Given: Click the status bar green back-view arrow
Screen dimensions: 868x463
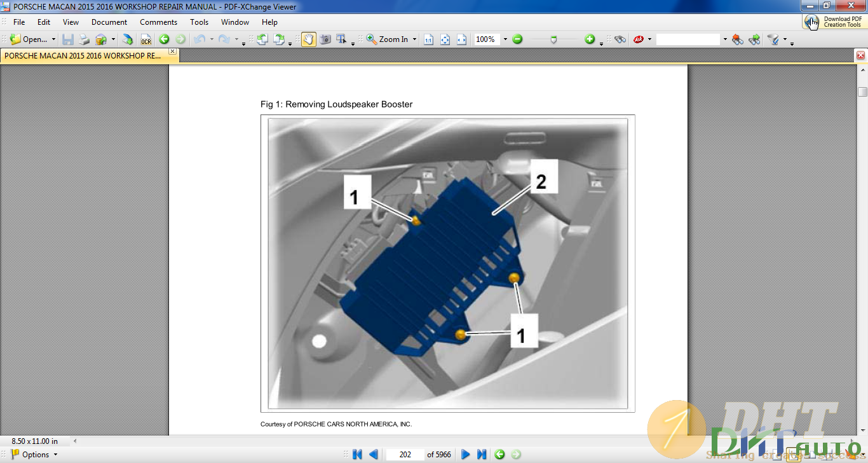Looking at the screenshot, I should point(499,454).
